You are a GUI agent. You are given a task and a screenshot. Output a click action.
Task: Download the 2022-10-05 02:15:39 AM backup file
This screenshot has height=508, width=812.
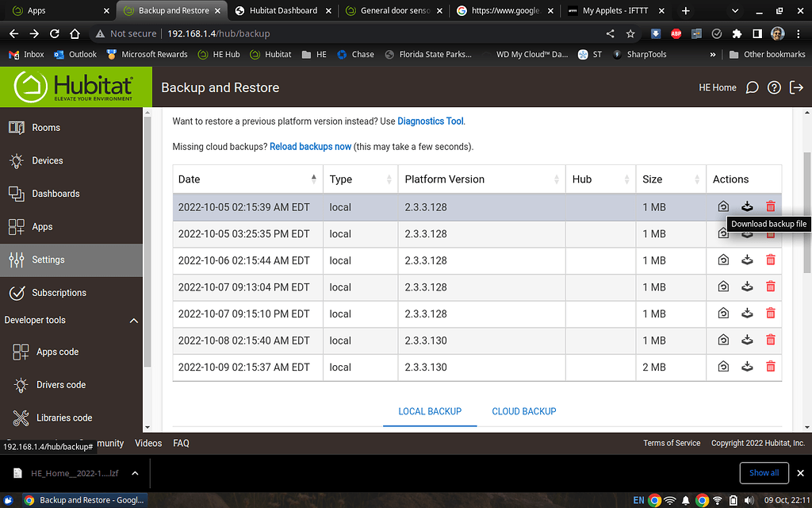click(747, 206)
